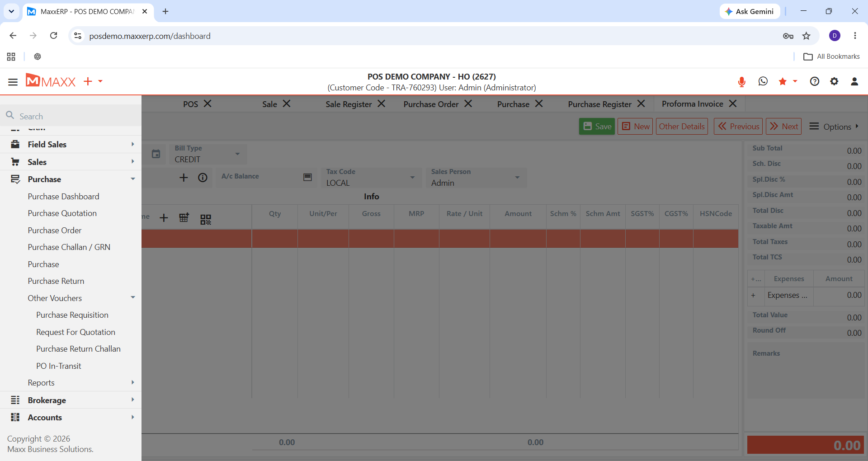
Task: Open the user profile icon
Action: pyautogui.click(x=854, y=81)
